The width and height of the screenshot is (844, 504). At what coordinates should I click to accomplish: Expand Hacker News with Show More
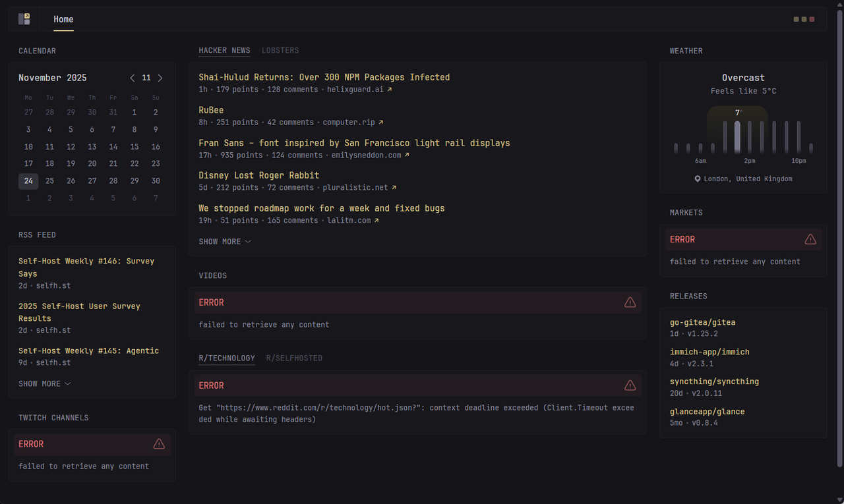coord(225,242)
